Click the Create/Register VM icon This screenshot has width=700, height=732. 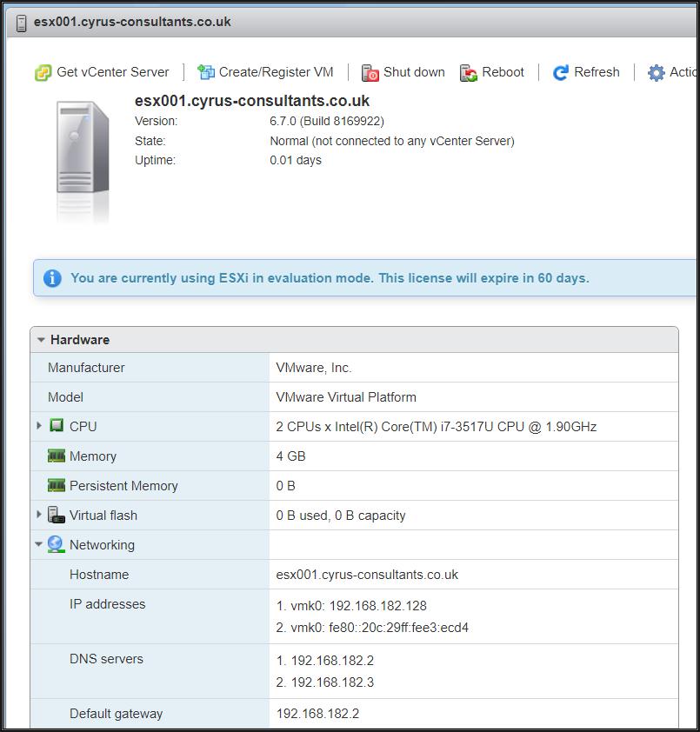pos(206,72)
